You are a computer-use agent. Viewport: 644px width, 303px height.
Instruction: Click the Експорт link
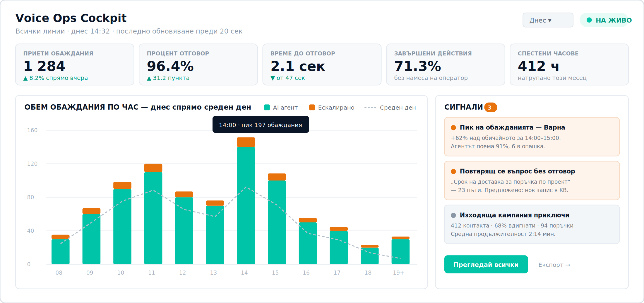tap(554, 265)
